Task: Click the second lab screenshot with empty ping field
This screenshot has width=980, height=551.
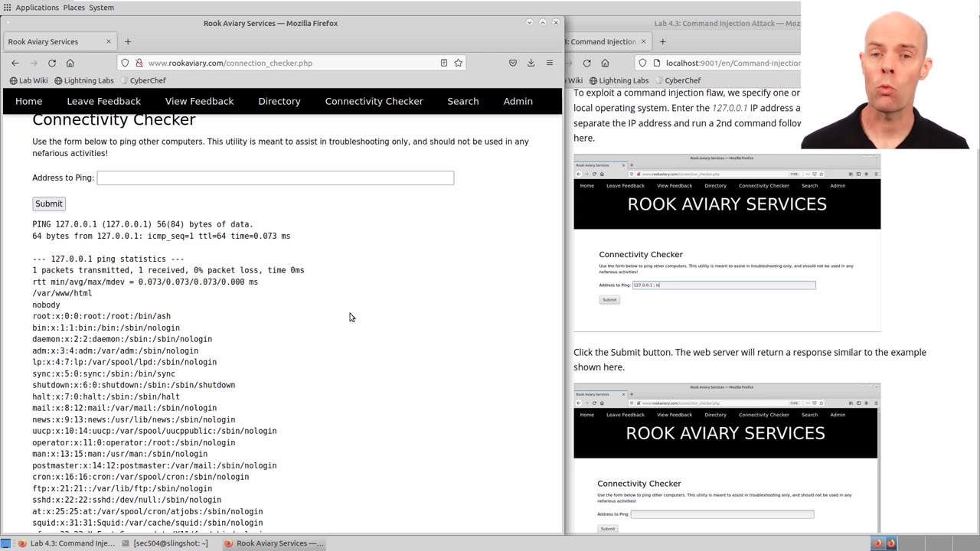Action: [x=727, y=458]
